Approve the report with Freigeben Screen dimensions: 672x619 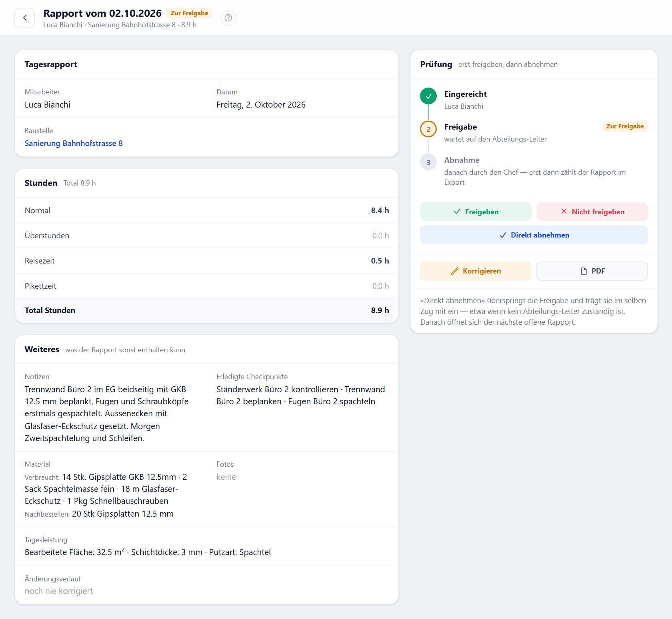click(476, 212)
